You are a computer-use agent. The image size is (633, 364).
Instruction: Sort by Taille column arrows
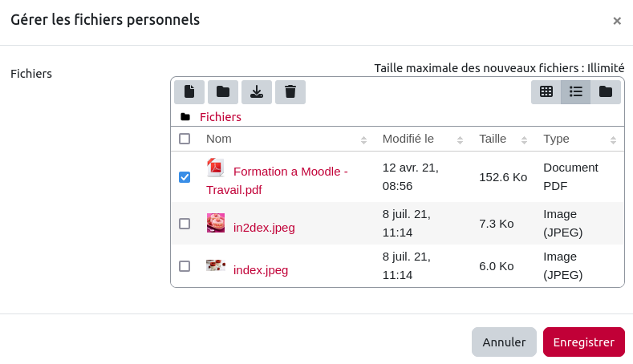pos(524,140)
